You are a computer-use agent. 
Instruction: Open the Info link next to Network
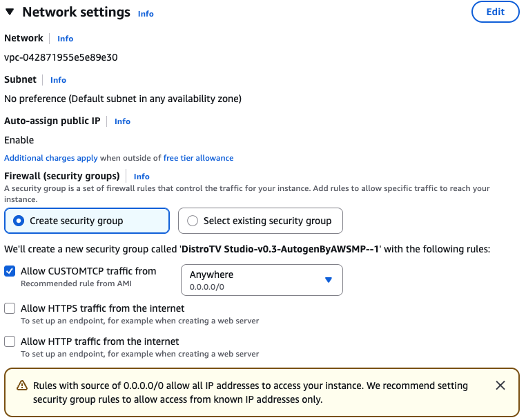65,39
